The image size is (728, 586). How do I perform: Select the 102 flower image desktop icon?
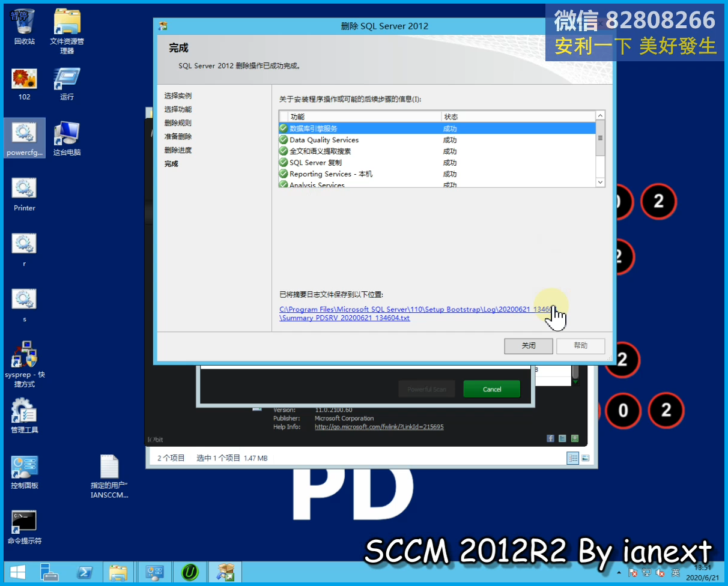pos(24,84)
